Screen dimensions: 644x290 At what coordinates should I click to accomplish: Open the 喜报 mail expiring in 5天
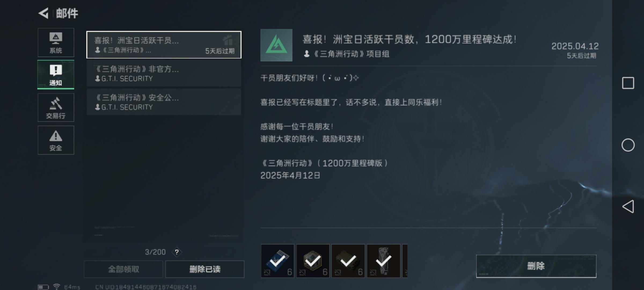coord(164,45)
